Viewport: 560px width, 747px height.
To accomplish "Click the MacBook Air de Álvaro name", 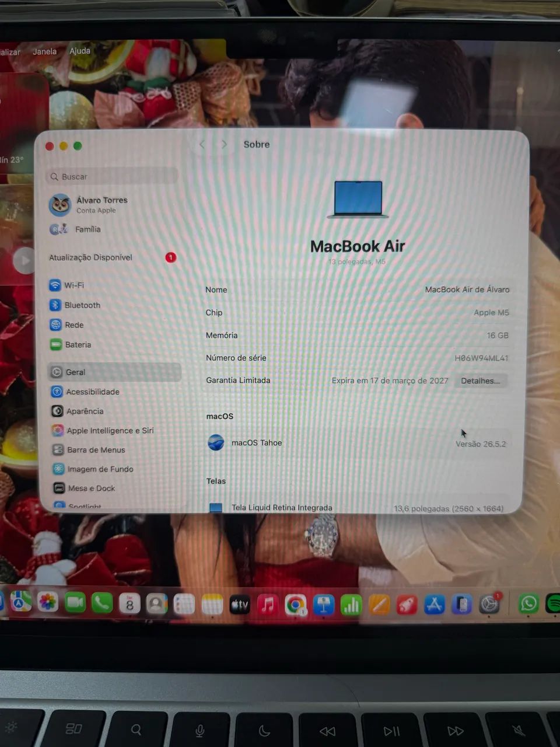I will pos(467,289).
